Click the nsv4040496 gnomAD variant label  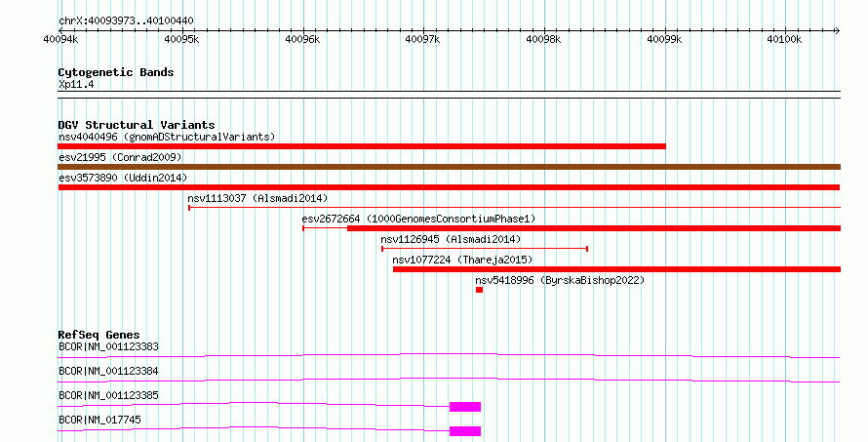point(167,137)
